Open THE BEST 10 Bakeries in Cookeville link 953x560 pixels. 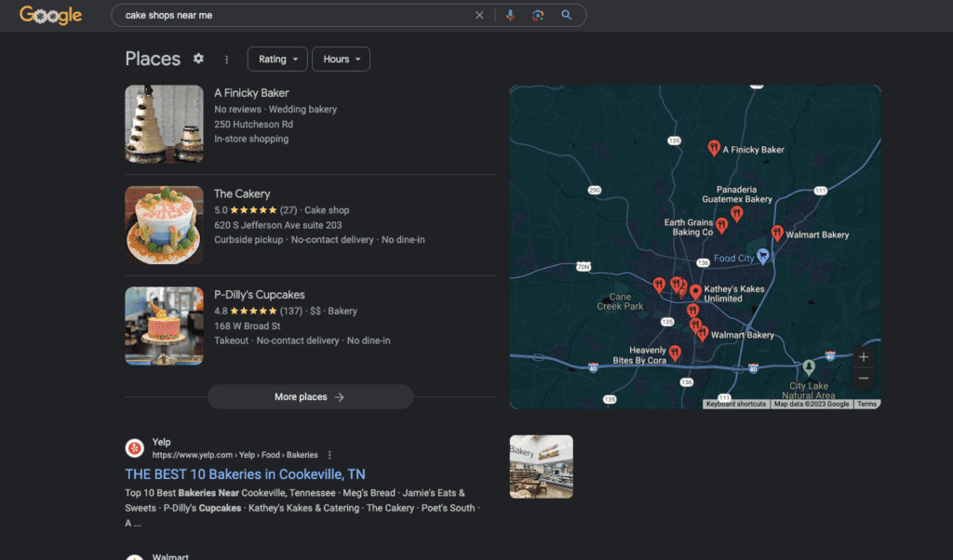[x=245, y=474]
